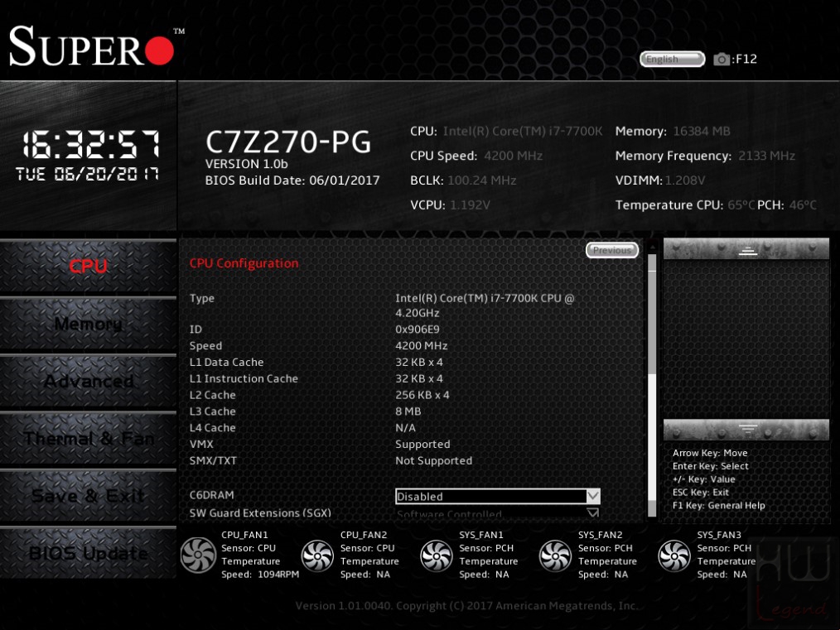Click the Memory 16384 MB value
The width and height of the screenshot is (840, 630).
(702, 131)
